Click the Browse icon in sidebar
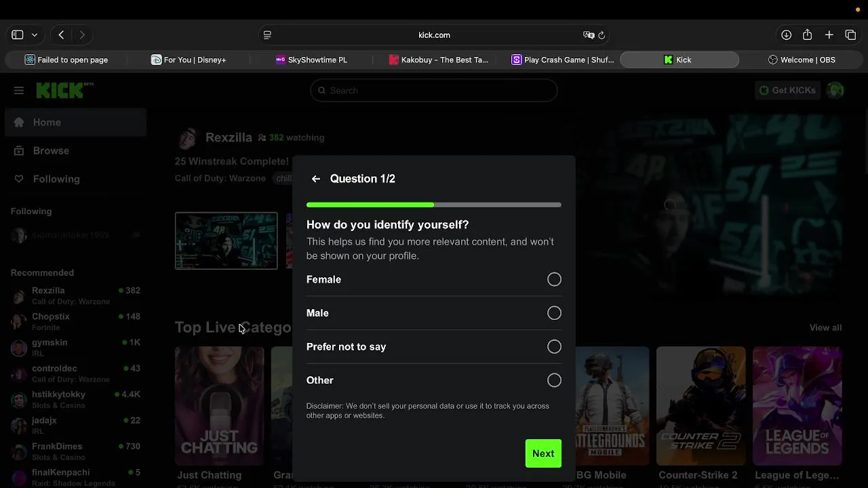 coord(19,150)
